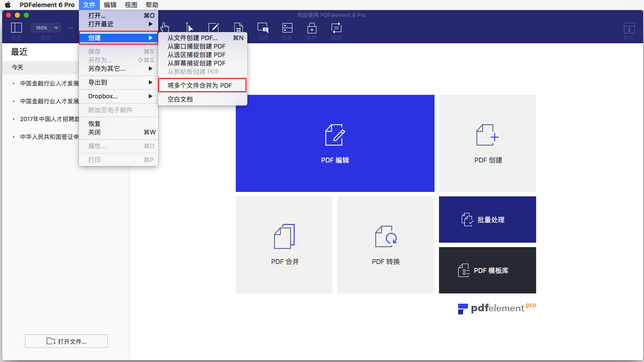The width and height of the screenshot is (644, 362).
Task: Open the 保护 (Protect) tool
Action: [312, 28]
